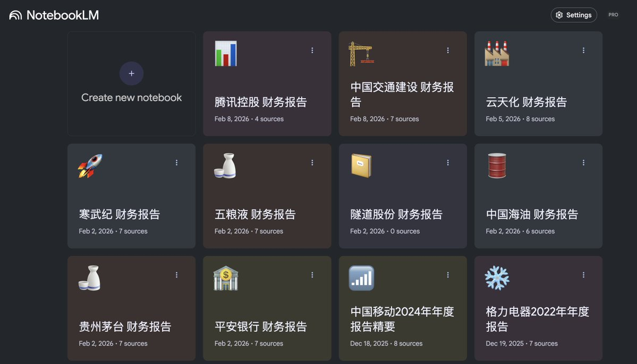Screen dimensions: 637x364
Task: Open the three-dot menu on 中国海油 财务报告
Action: coord(583,163)
